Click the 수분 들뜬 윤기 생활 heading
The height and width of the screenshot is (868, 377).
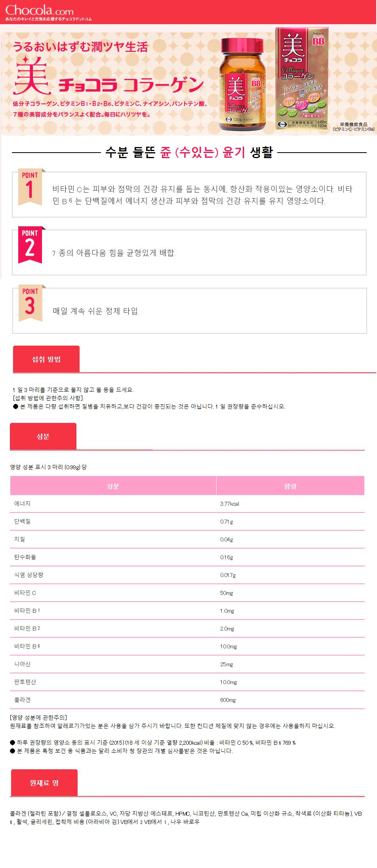[189, 152]
